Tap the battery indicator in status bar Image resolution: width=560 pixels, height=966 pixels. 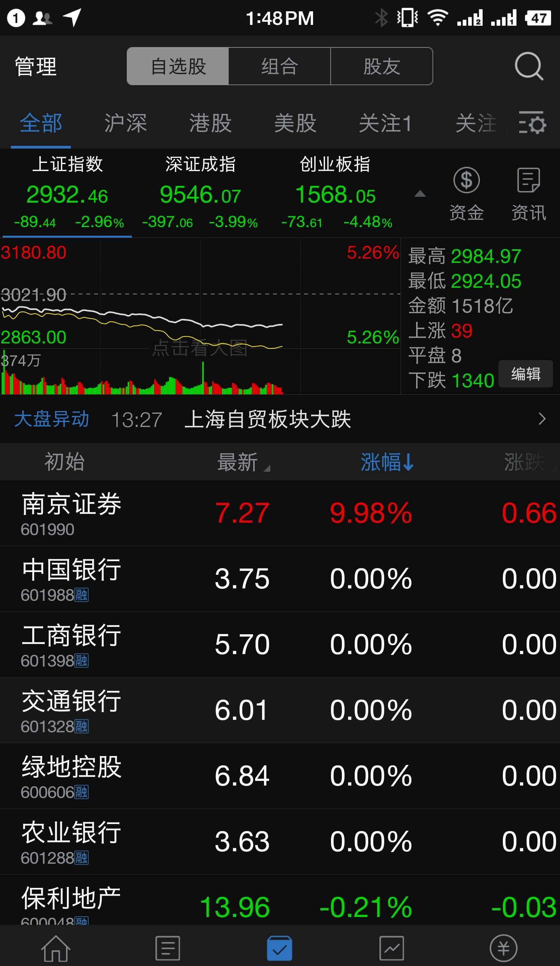(538, 18)
